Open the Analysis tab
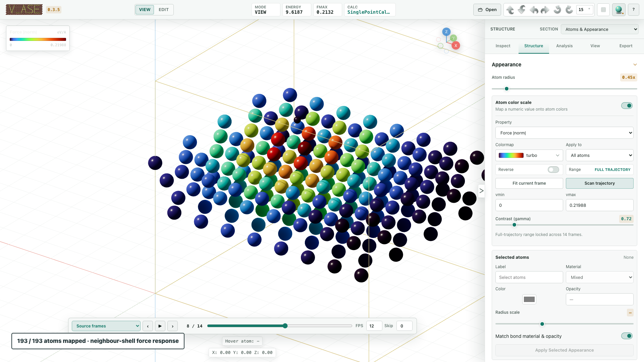This screenshot has width=644, height=362. [x=565, y=46]
